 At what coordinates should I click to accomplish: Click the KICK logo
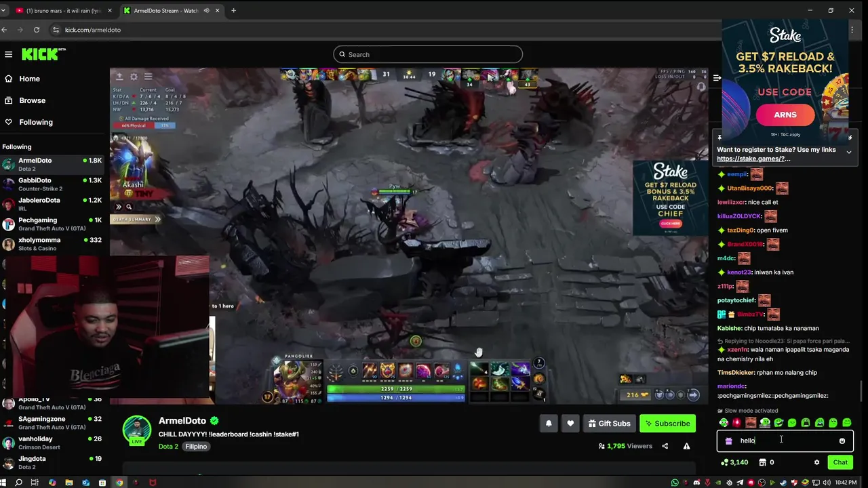coord(43,54)
